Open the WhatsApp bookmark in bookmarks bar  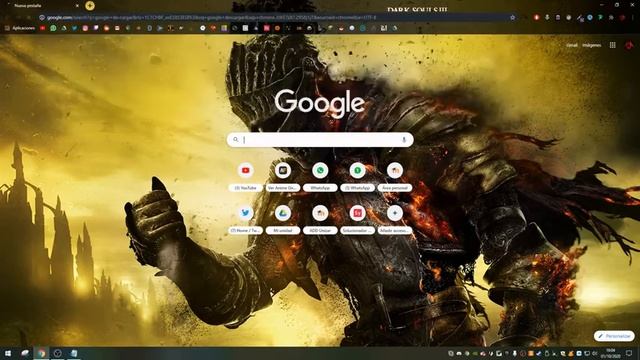click(53, 28)
